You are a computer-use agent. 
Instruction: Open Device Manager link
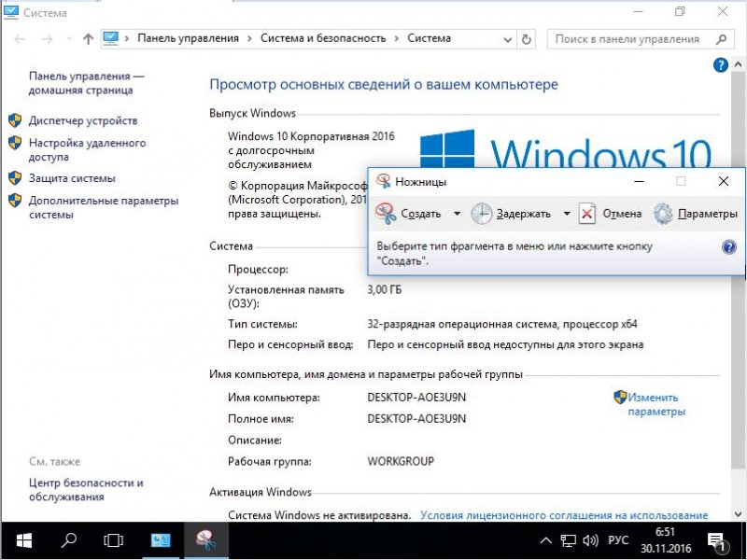pyautogui.click(x=83, y=120)
